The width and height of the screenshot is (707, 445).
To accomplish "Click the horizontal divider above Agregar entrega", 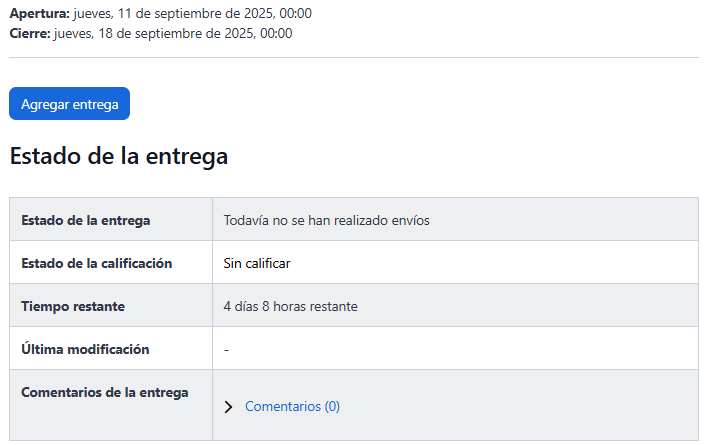I will coord(354,58).
